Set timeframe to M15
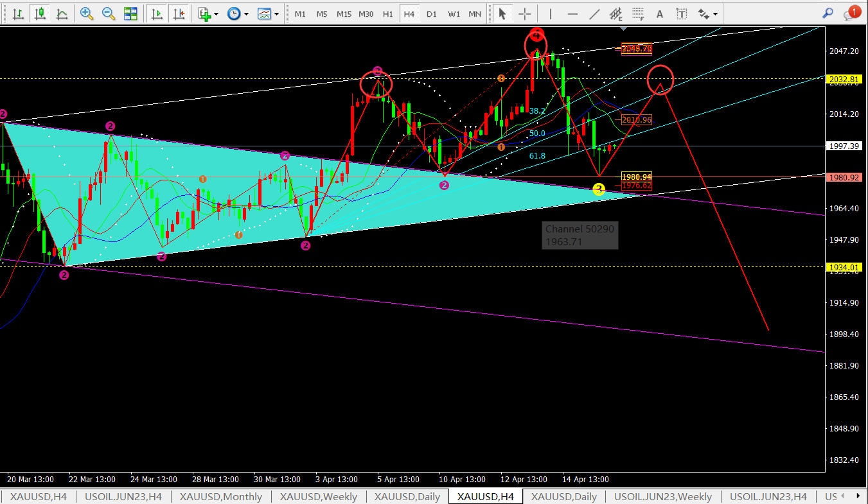Viewport: 868px width, 504px height. pos(344,13)
